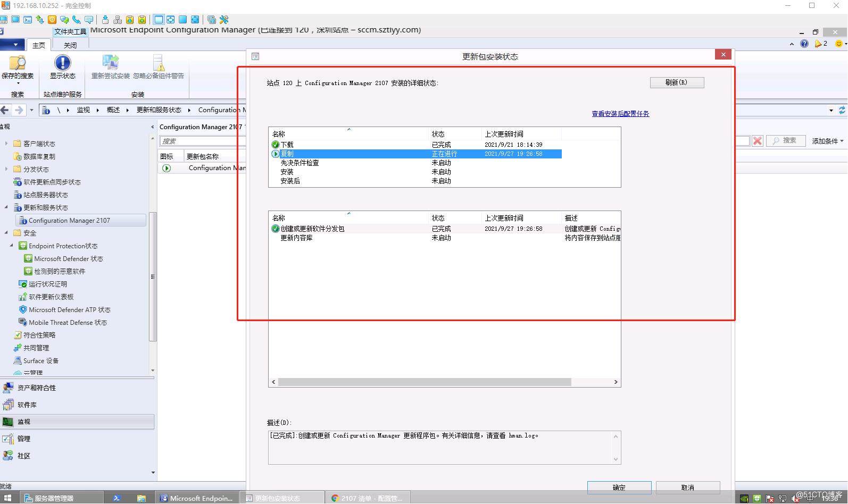Click the 监视 breadcrumb segment
Screen dimensions: 848x504
(83, 110)
